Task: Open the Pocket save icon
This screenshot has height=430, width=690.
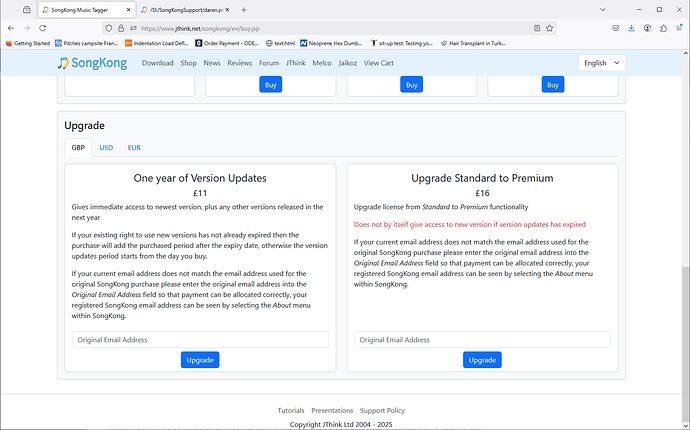Action: (x=616, y=28)
